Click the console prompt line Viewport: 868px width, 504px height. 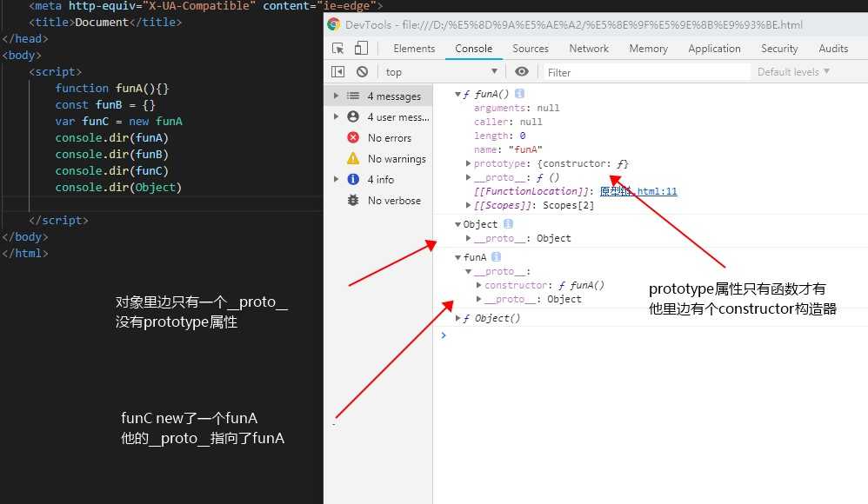(x=651, y=335)
